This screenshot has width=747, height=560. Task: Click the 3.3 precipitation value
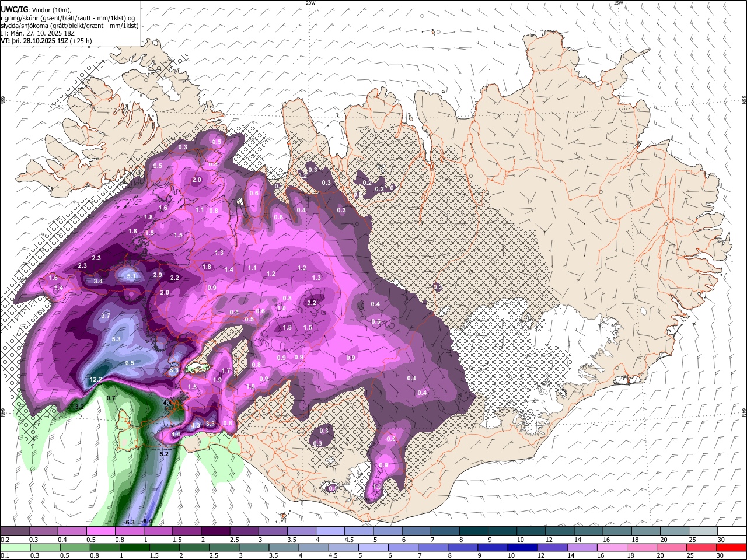point(211,424)
